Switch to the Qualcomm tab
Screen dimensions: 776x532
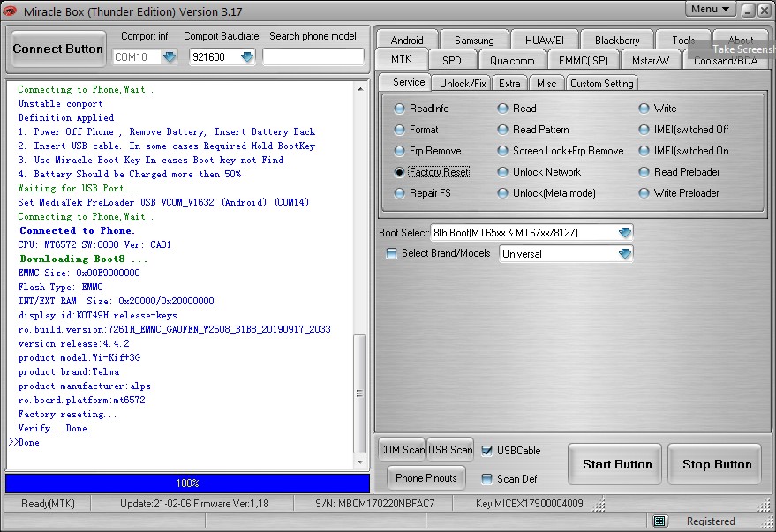tap(512, 61)
